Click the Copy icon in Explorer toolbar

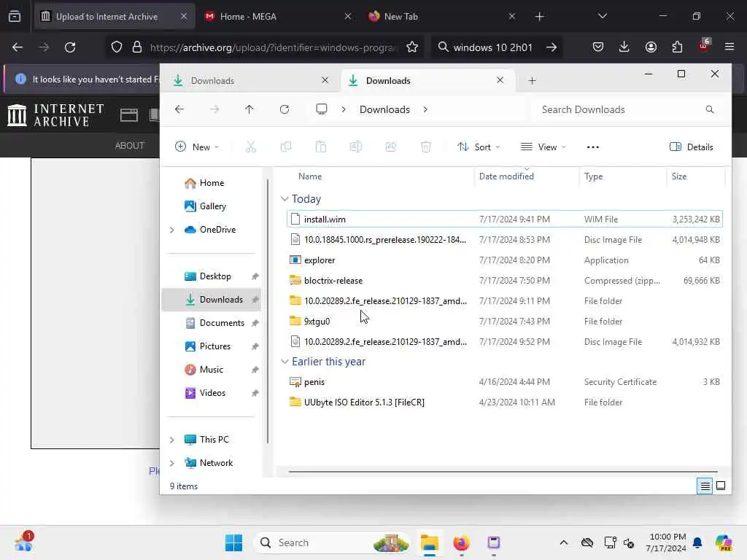pyautogui.click(x=286, y=147)
